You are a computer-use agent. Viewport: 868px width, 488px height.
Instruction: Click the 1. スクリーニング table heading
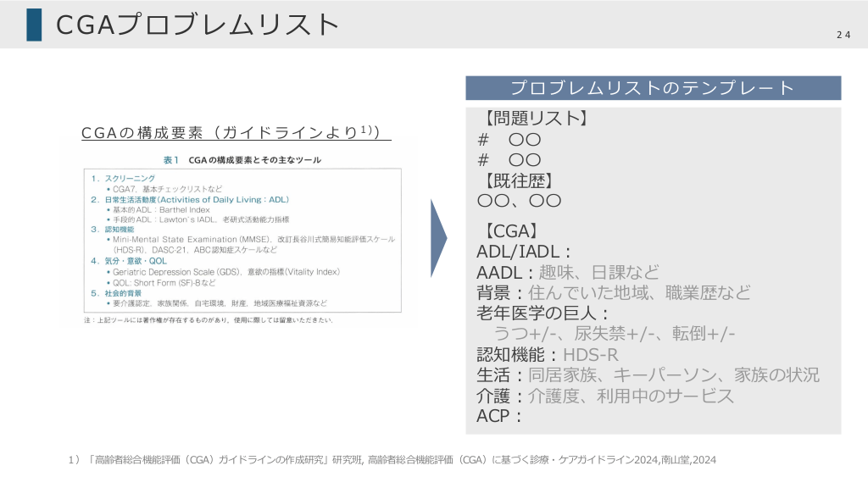[x=125, y=179]
